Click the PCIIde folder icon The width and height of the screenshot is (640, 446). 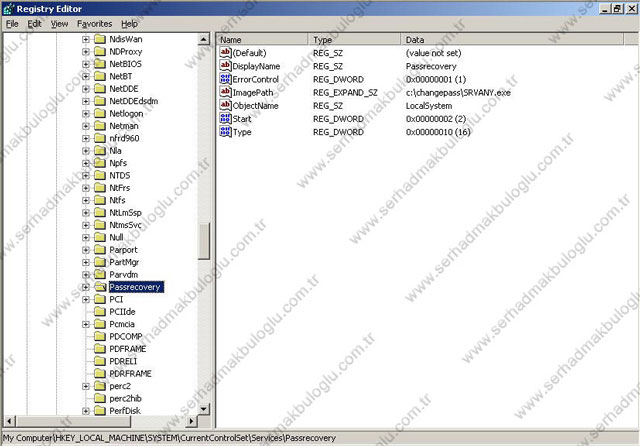pos(100,312)
